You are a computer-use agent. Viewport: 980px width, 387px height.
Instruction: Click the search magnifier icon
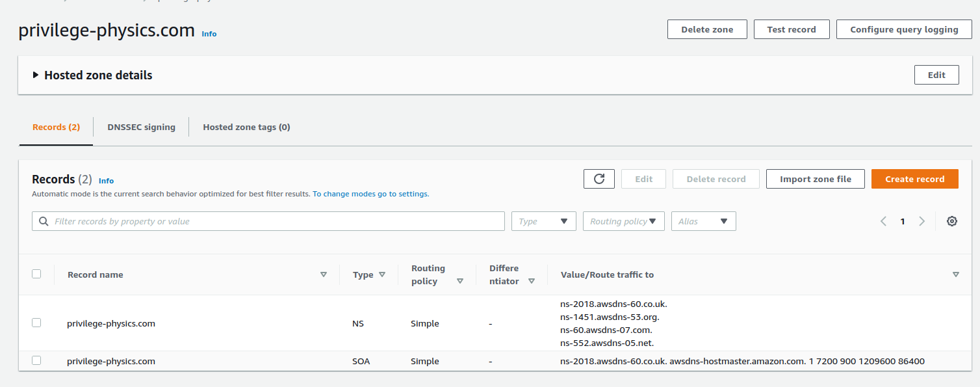tap(44, 221)
